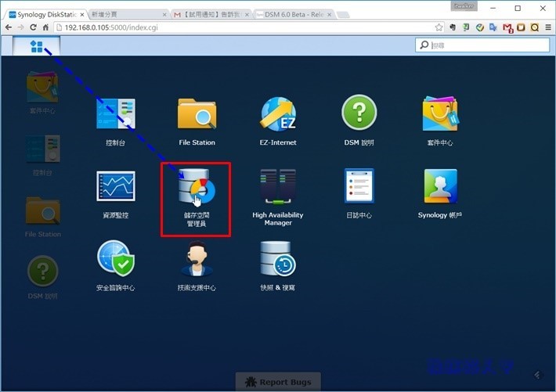Screen dimensions: 556x392
Task: Open the DSM main menu grid button
Action: 36,46
